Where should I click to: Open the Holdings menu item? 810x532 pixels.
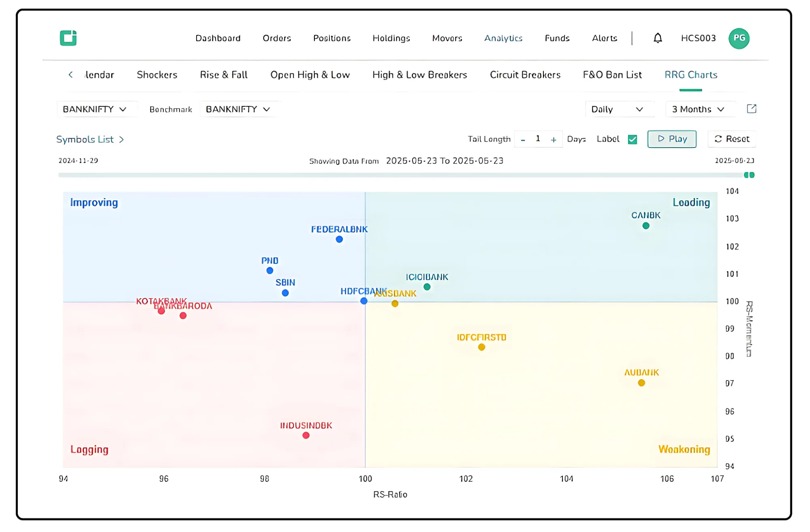[x=391, y=38]
